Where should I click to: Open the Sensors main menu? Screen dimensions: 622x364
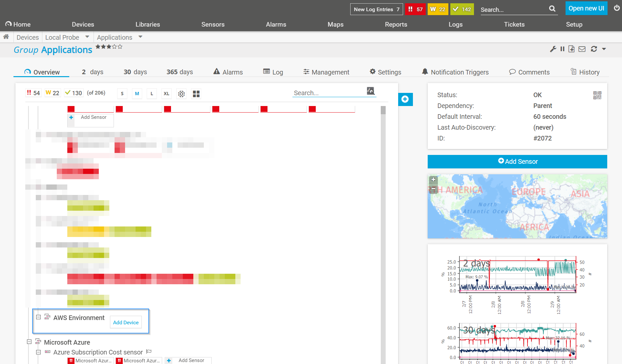point(213,24)
